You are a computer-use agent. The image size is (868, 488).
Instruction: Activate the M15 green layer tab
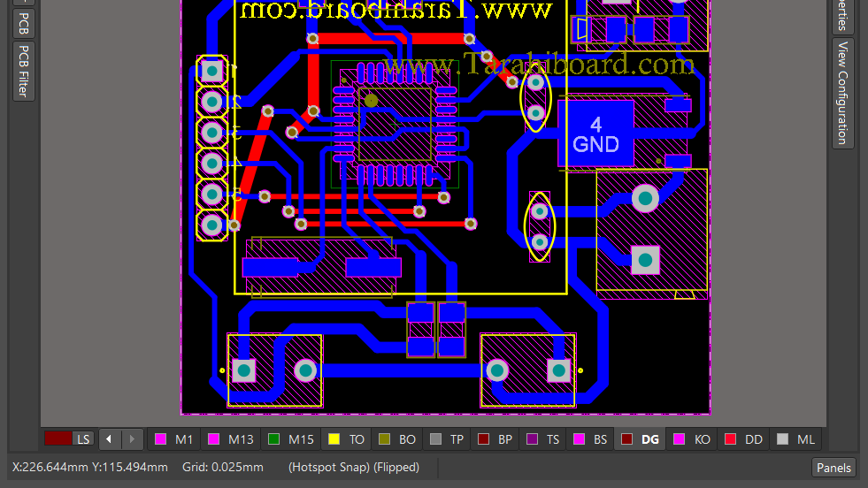(x=291, y=439)
